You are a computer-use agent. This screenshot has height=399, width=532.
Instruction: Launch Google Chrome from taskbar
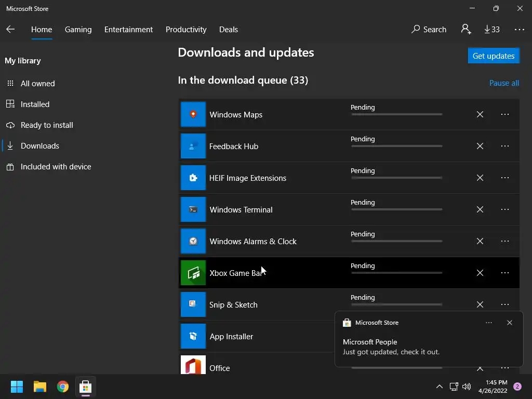pyautogui.click(x=63, y=387)
